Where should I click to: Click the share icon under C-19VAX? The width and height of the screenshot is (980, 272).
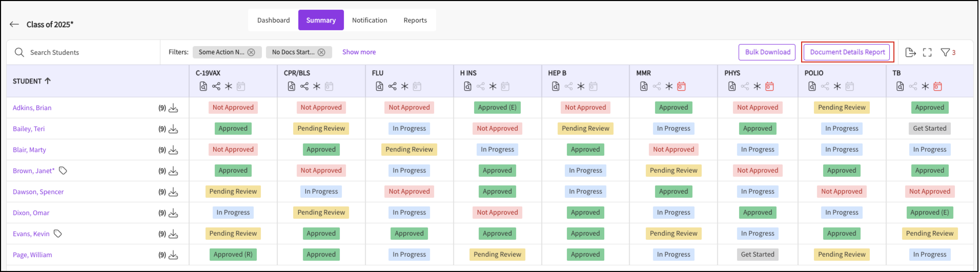pyautogui.click(x=216, y=87)
